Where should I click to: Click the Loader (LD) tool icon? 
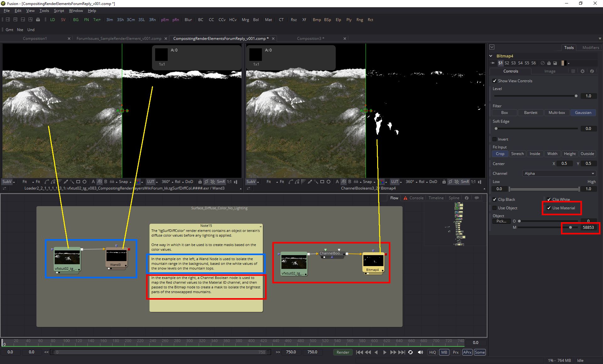click(52, 19)
